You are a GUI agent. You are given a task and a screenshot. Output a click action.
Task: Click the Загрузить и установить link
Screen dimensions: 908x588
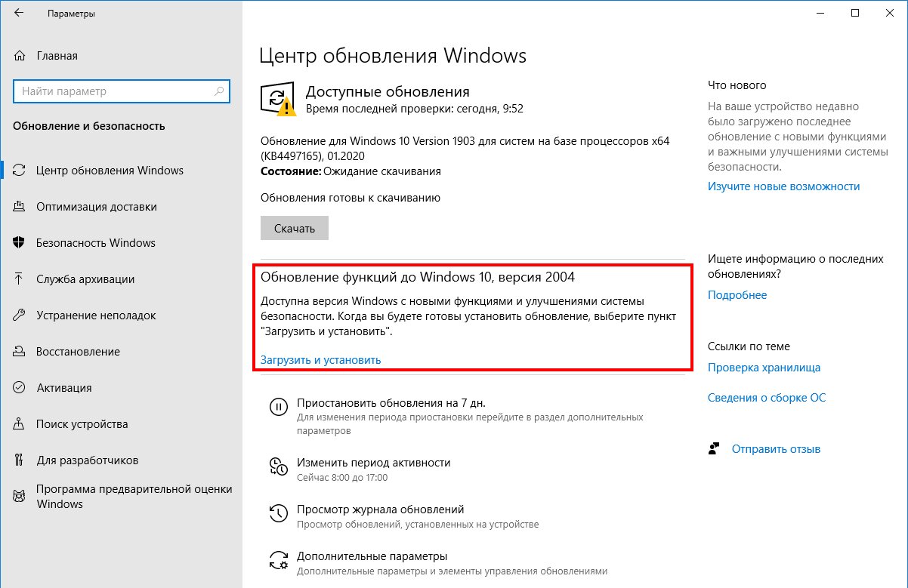(x=320, y=360)
